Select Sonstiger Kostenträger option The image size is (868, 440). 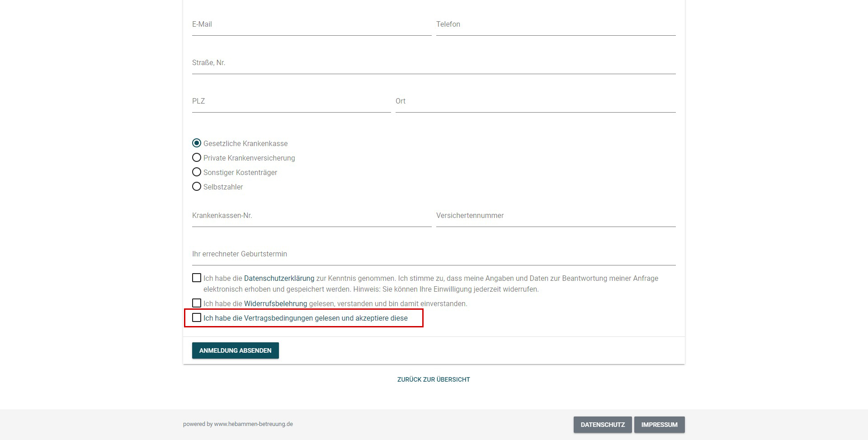tap(197, 172)
